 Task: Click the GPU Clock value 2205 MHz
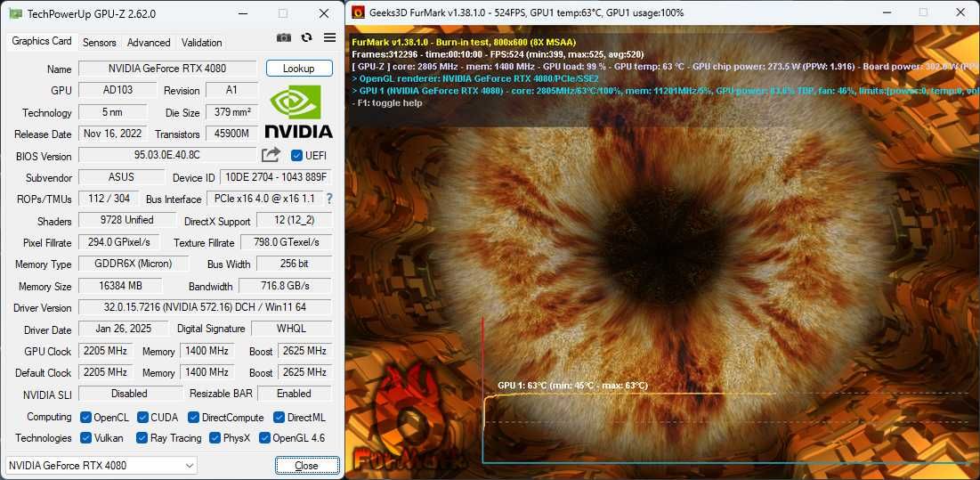(x=105, y=351)
